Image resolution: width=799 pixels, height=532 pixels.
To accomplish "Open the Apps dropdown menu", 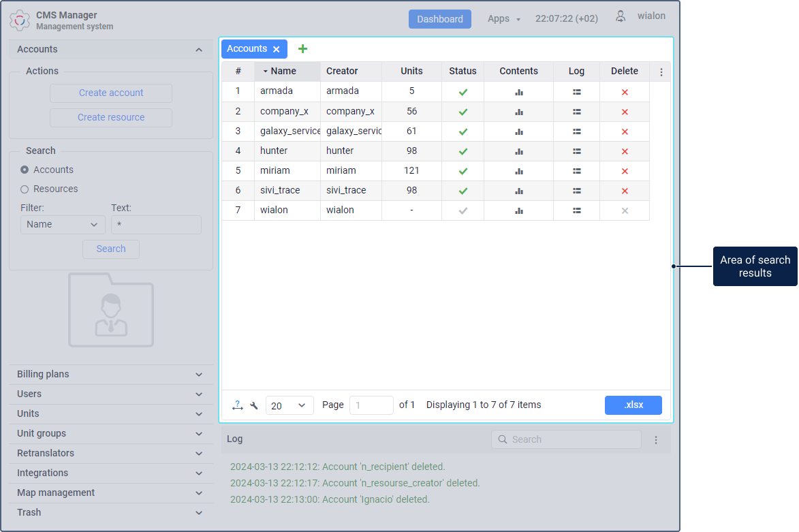I will click(504, 19).
